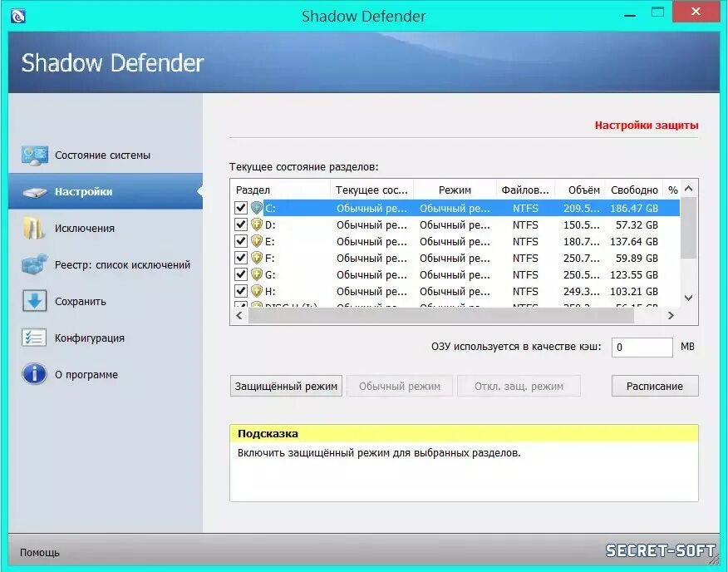Image resolution: width=728 pixels, height=572 pixels.
Task: Maximize the Shadow Defender window
Action: click(x=657, y=12)
